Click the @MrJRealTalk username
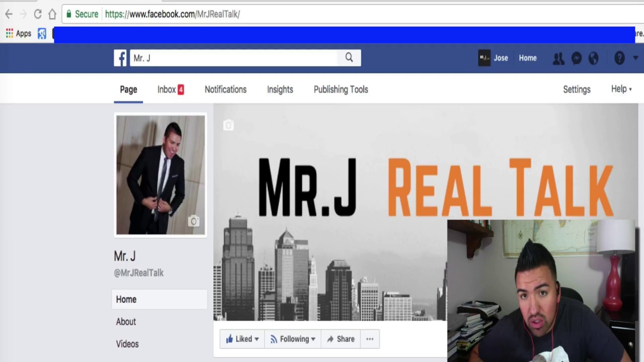644x362 pixels. 139,273
